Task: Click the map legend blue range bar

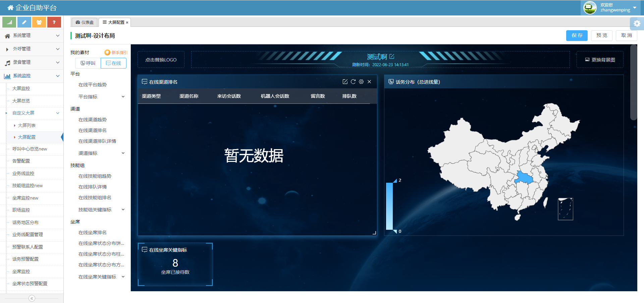Action: tap(389, 206)
